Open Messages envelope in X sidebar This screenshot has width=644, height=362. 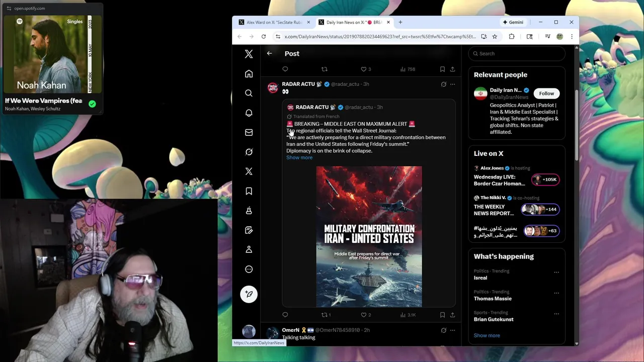point(249,132)
